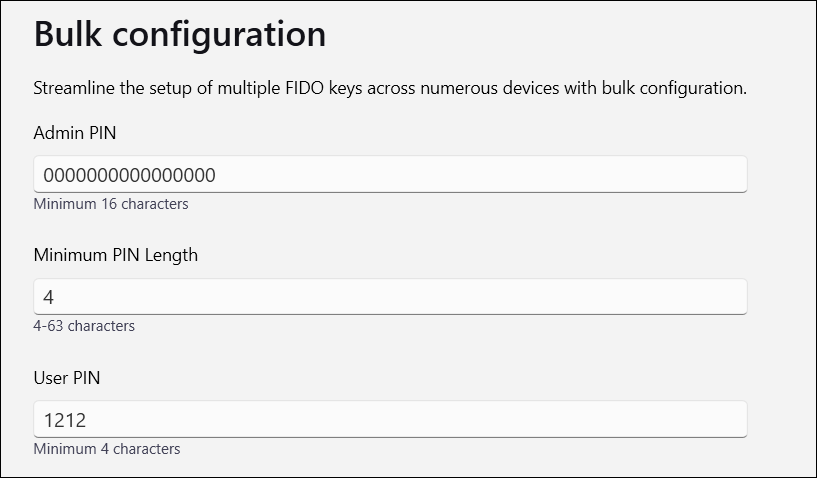This screenshot has height=478, width=817.
Task: Click the '4-63 characters' hint text
Action: 84,326
